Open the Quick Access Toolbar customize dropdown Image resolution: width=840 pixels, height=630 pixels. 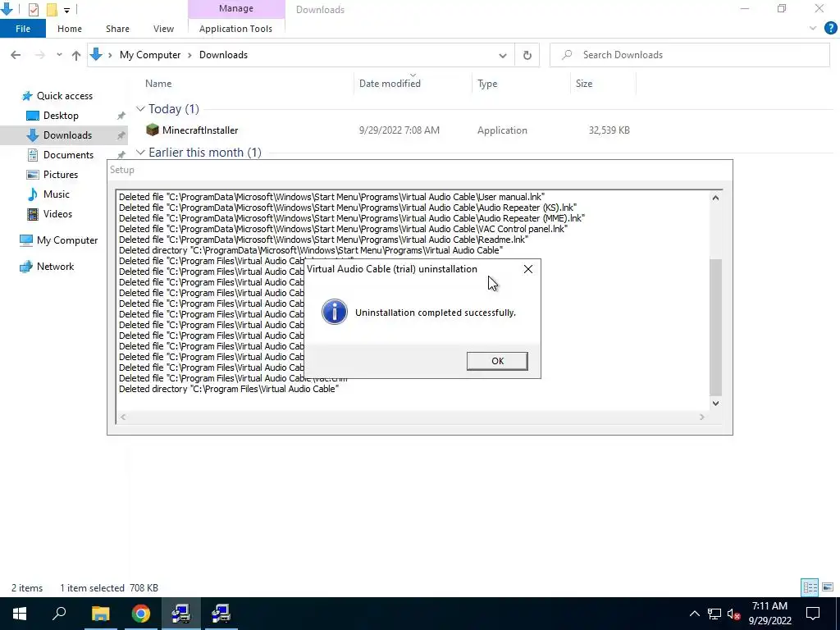(66, 10)
